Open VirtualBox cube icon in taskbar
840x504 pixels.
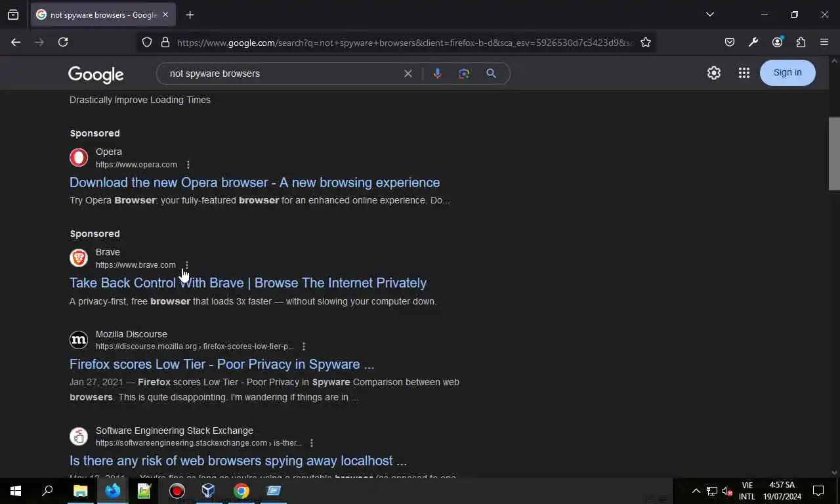pyautogui.click(x=209, y=491)
